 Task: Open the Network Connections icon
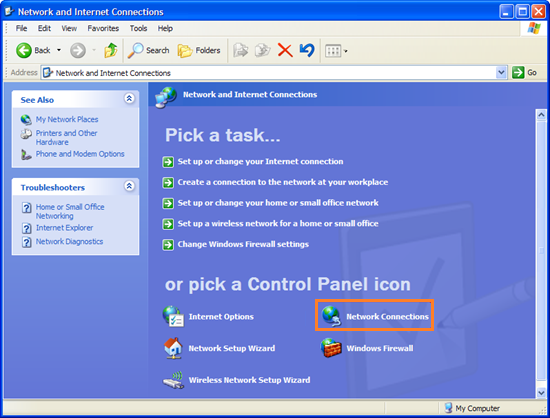[331, 316]
